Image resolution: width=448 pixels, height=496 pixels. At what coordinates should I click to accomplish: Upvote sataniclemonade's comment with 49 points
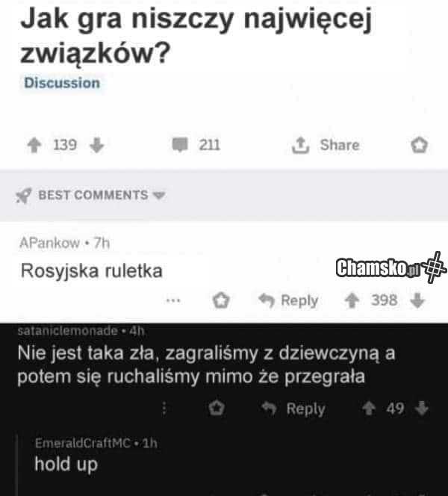369,409
